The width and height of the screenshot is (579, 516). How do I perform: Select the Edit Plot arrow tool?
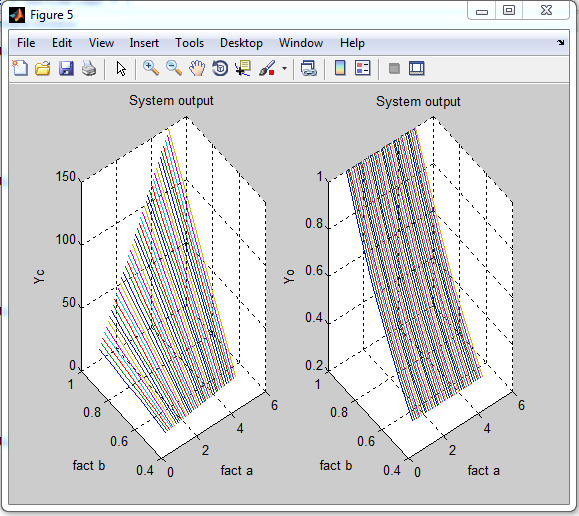(121, 69)
